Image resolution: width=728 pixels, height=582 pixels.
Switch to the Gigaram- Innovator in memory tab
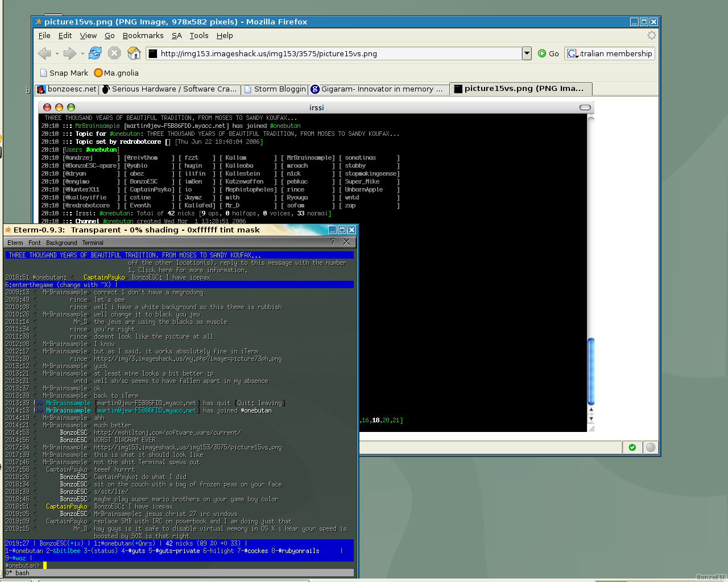point(378,89)
